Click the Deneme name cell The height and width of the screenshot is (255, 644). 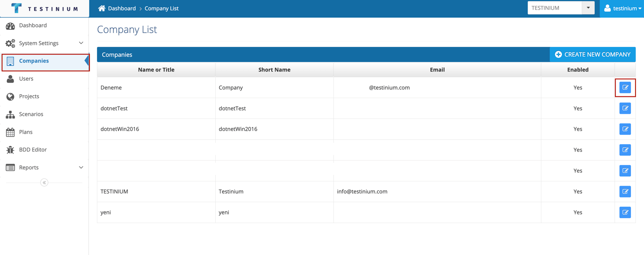[156, 88]
